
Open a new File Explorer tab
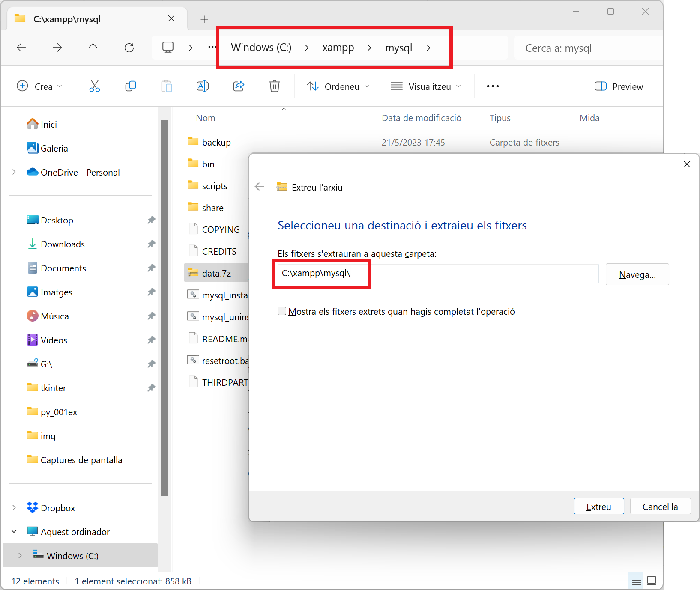point(204,19)
